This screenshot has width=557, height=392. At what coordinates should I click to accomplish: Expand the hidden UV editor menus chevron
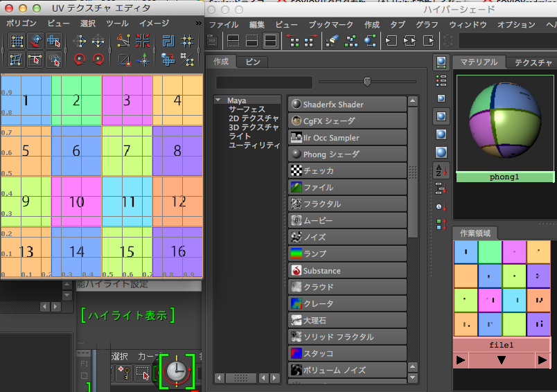(x=199, y=24)
